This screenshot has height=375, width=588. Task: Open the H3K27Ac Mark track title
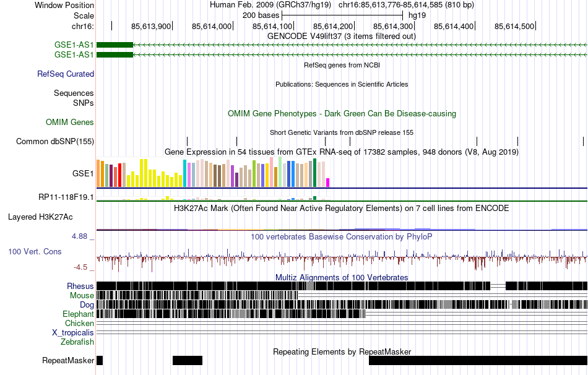[342, 208]
